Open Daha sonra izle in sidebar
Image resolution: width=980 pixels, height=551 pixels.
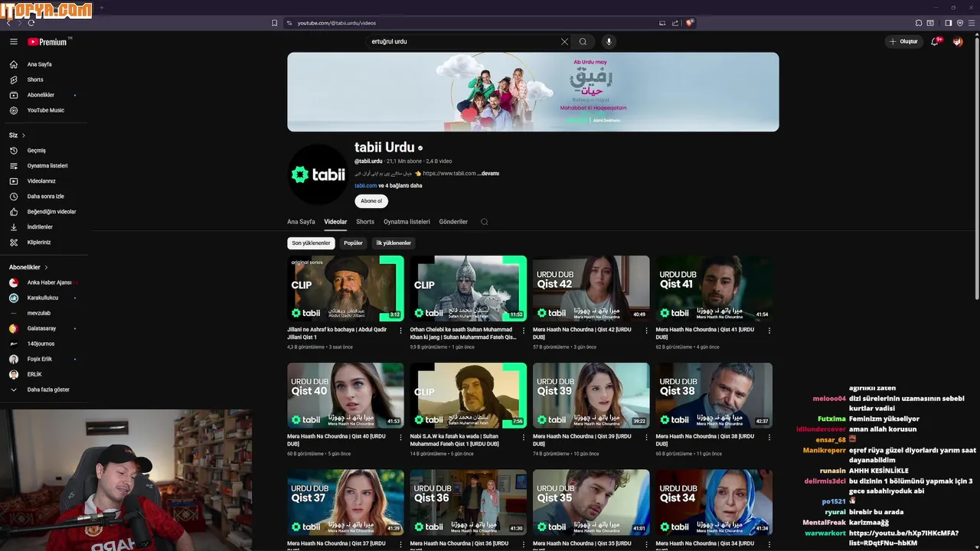(x=46, y=197)
